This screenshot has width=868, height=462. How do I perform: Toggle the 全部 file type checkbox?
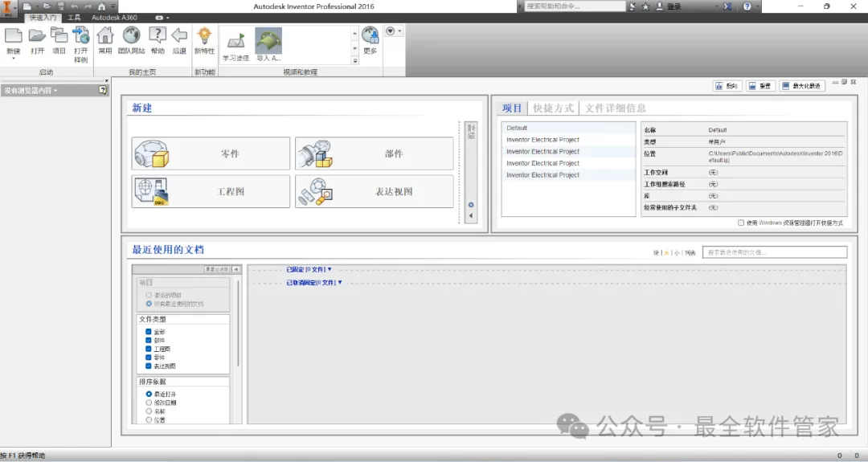149,331
